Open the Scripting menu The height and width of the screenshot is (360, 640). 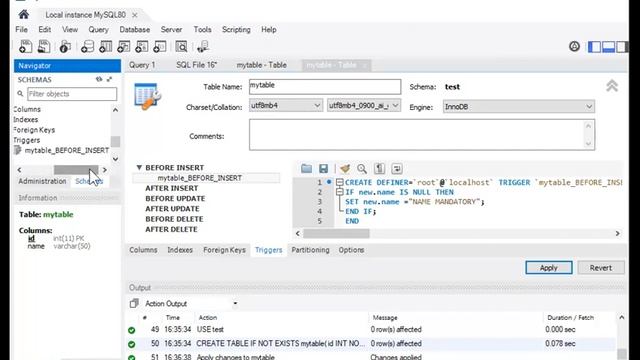click(x=236, y=29)
